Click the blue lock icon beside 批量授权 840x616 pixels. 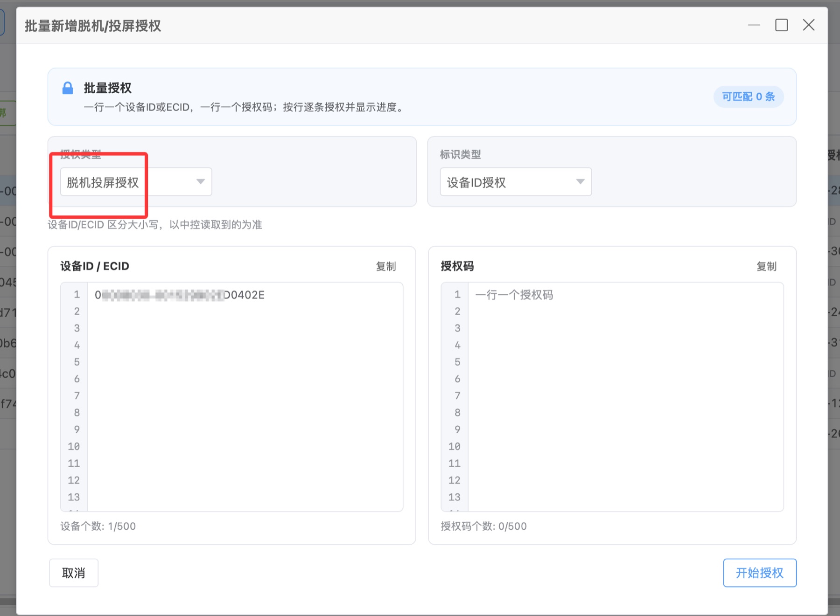[x=68, y=88]
